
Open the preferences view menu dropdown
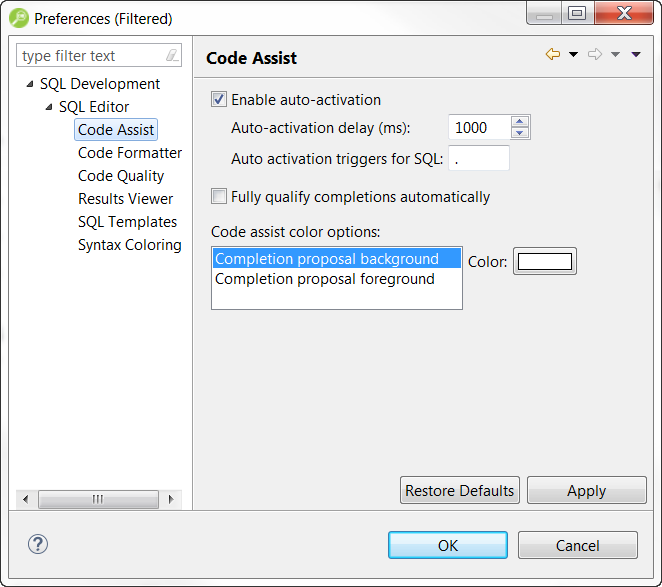tap(636, 55)
